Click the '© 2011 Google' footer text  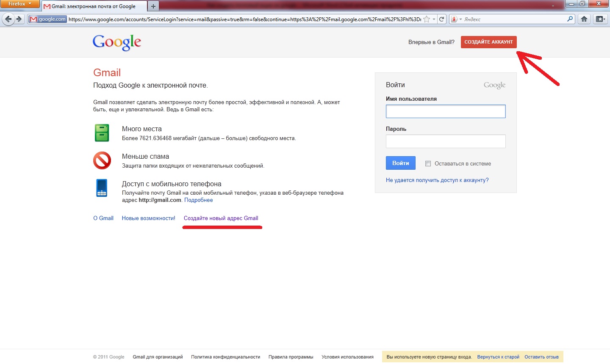[109, 357]
